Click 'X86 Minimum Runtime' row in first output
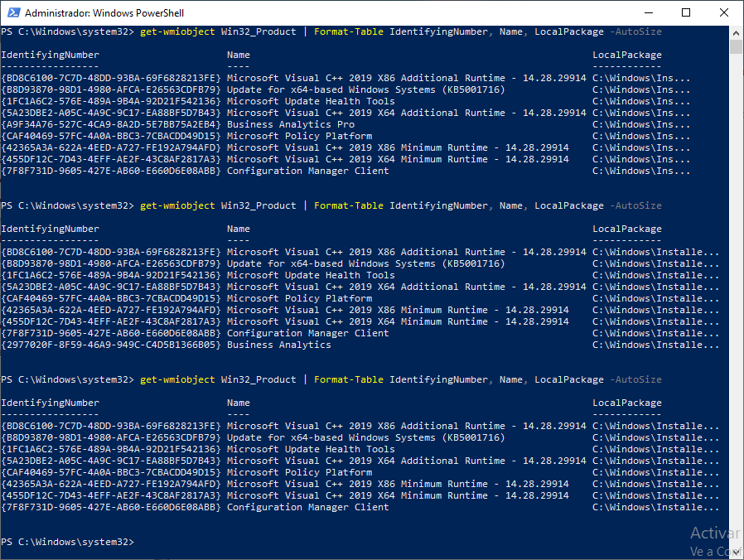The image size is (744, 560). [x=398, y=147]
